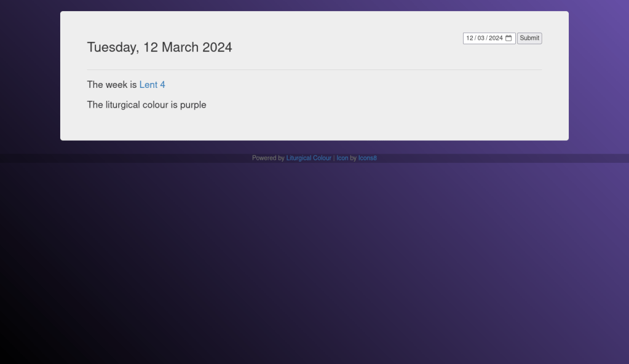This screenshot has width=629, height=364.
Task: Select the month field showing 03
Action: pyautogui.click(x=481, y=38)
